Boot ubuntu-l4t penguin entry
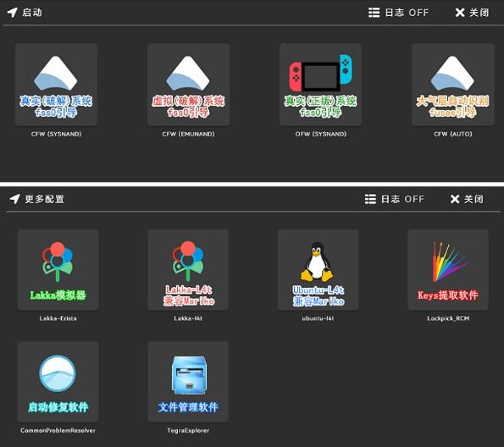This screenshot has height=447, width=504. [x=318, y=270]
